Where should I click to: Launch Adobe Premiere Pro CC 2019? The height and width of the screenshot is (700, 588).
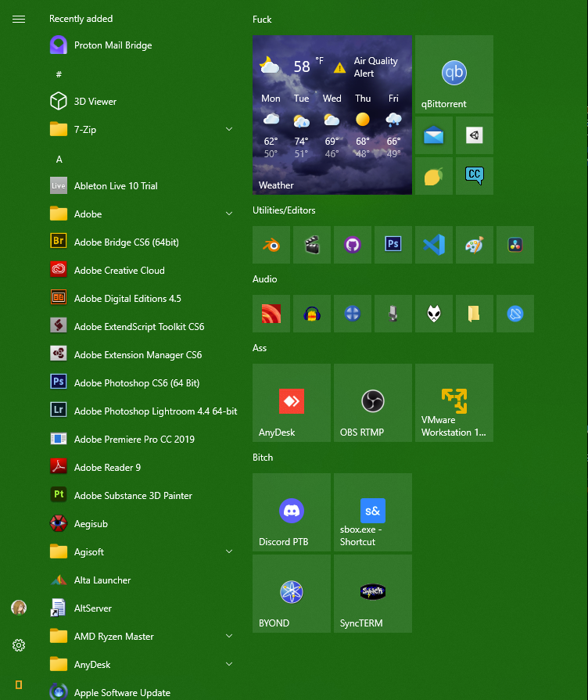tap(143, 439)
